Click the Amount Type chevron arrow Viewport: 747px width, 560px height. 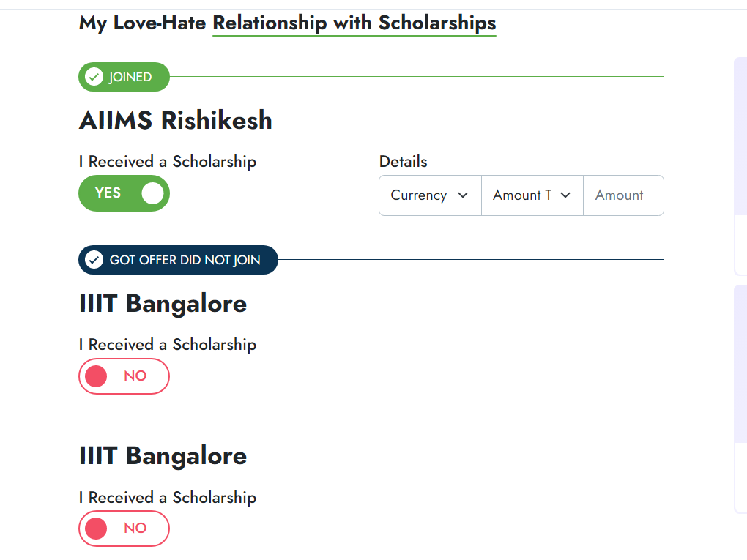tap(565, 195)
